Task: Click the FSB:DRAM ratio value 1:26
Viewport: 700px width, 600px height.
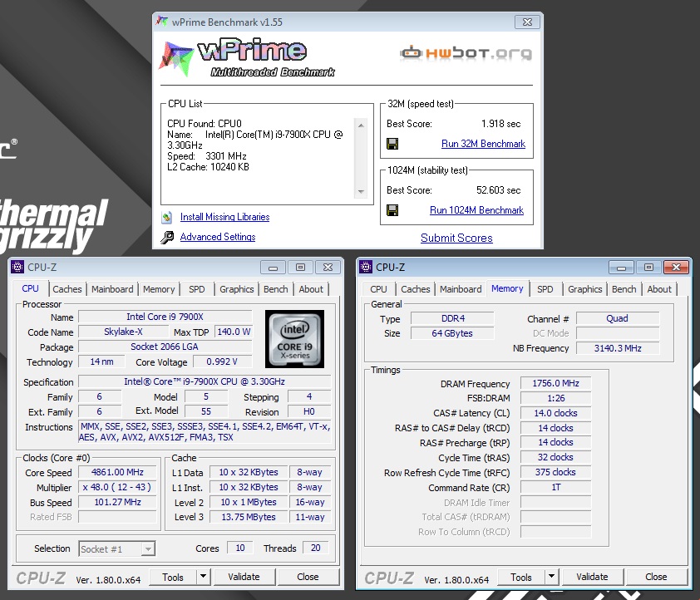Action: [555, 398]
